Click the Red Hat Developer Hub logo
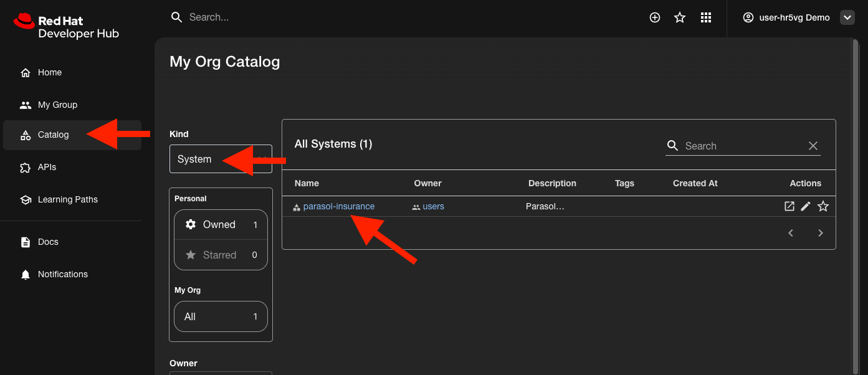The height and width of the screenshot is (375, 868). pyautogui.click(x=65, y=26)
